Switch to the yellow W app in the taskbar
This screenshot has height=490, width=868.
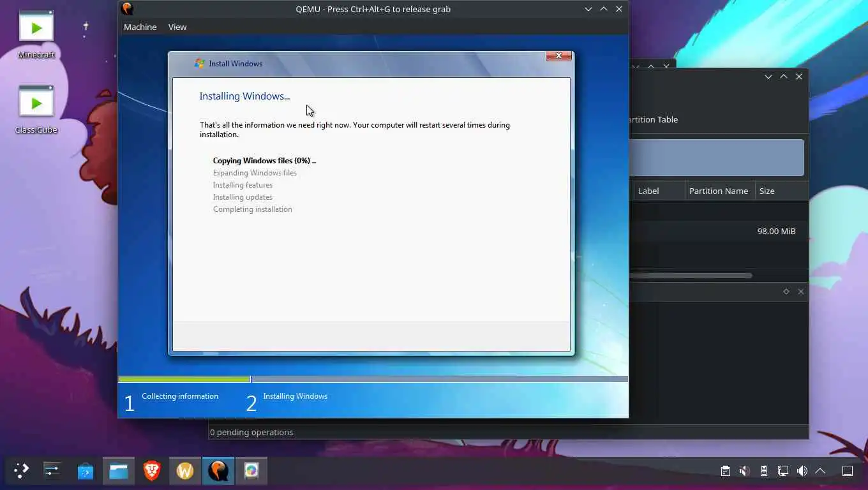[x=185, y=471]
